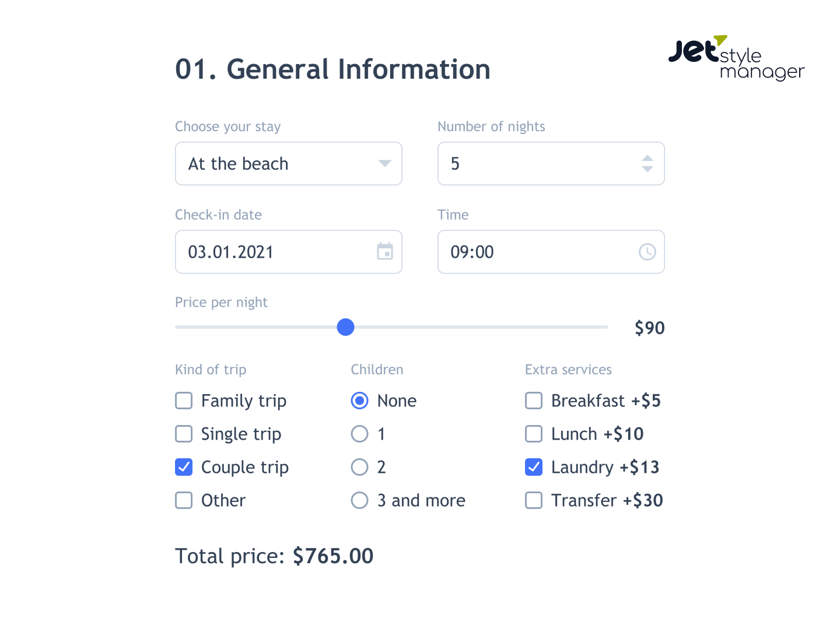
Task: Disable the Laundry +$13 service
Action: 534,467
